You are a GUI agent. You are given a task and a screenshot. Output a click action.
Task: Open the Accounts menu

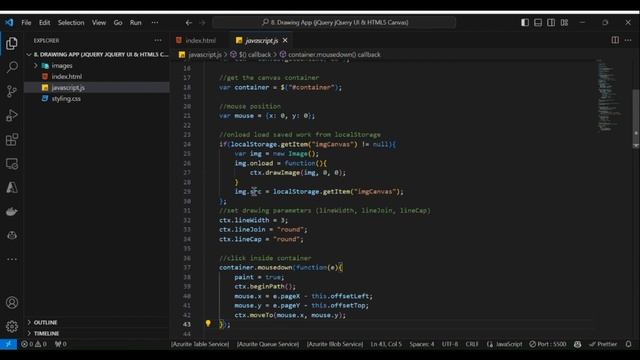tap(12, 302)
